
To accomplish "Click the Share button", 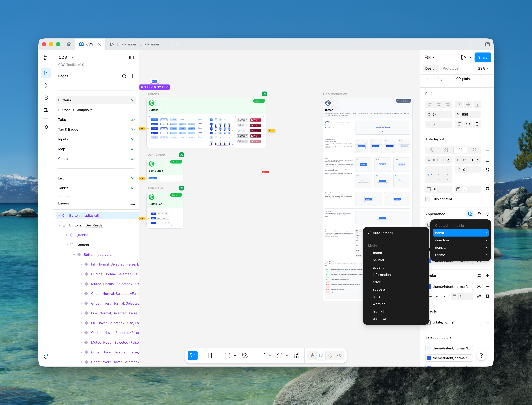I will (x=483, y=57).
